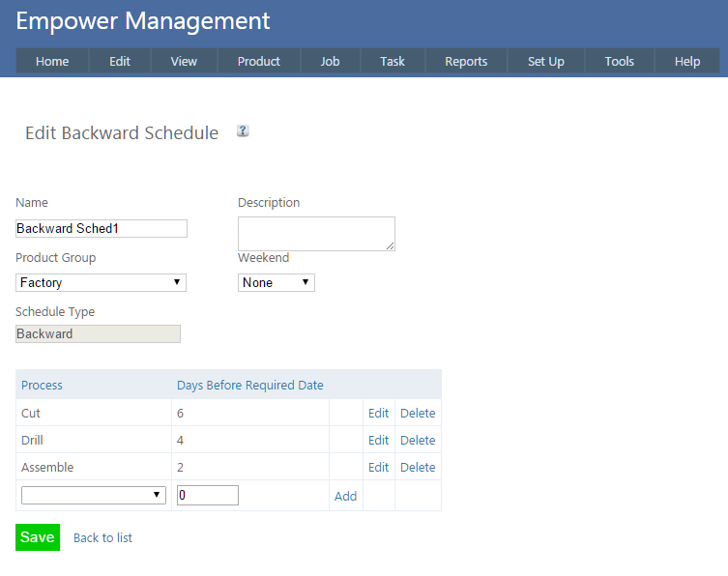Click the Days Before Required Date input
Screen dimensions: 728x576
[x=208, y=495]
